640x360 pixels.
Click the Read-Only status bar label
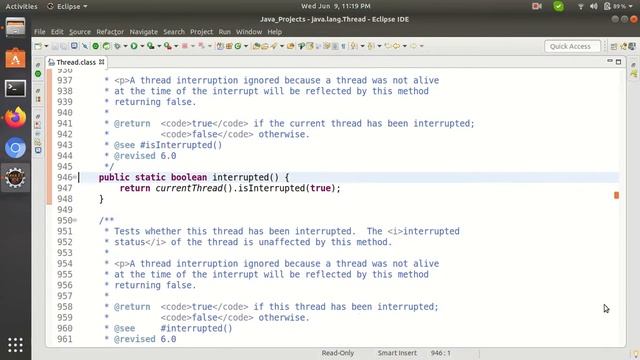338,353
